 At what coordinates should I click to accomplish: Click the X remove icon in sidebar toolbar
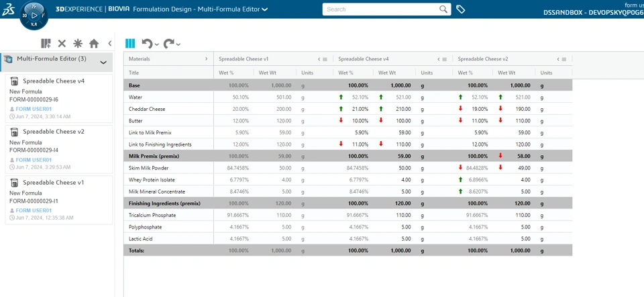pos(62,43)
